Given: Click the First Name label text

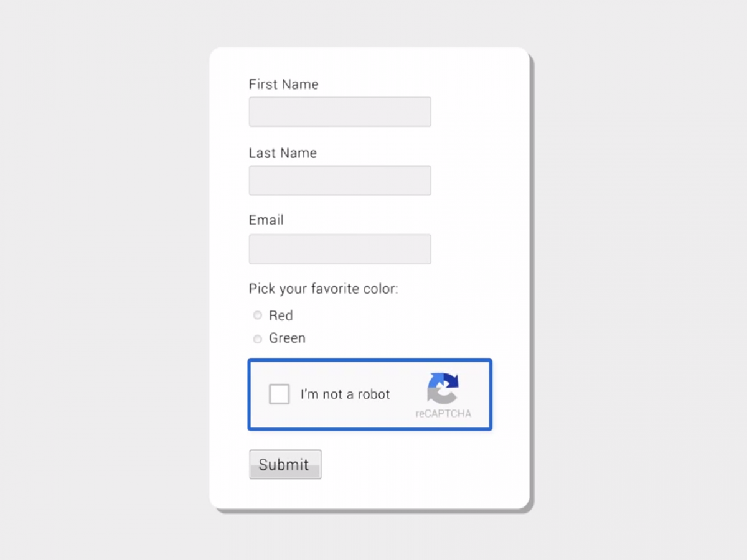Looking at the screenshot, I should pos(283,85).
